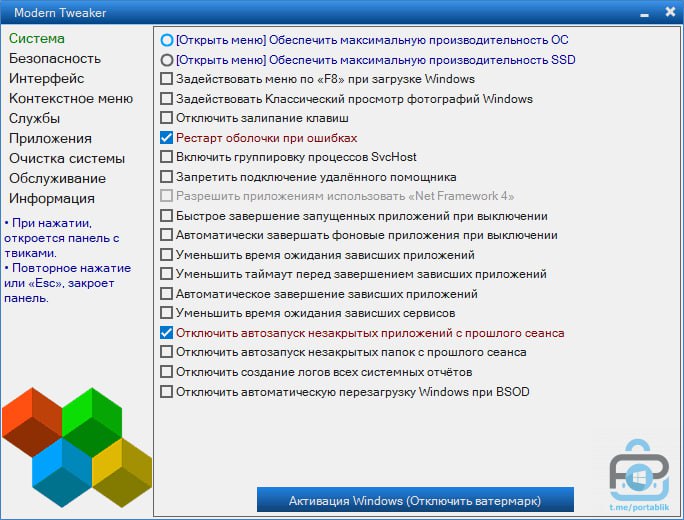Disable Отключить автозапуск незакрытых приложений checkbox
This screenshot has height=520, width=684.
tap(166, 333)
